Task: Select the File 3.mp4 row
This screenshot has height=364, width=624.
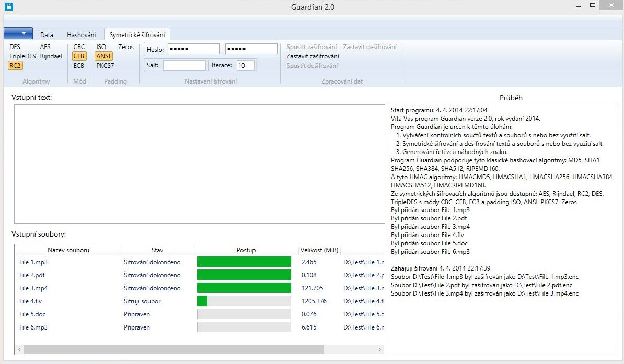Action: [200, 288]
